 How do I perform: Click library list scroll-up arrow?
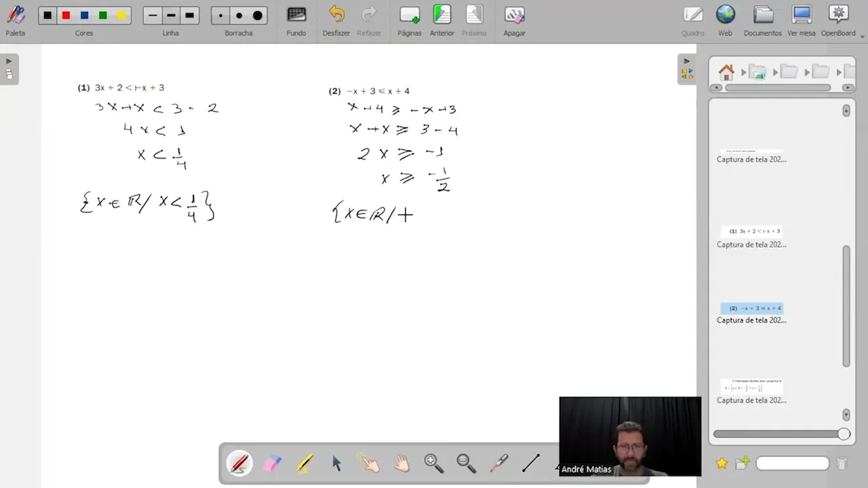pos(846,110)
